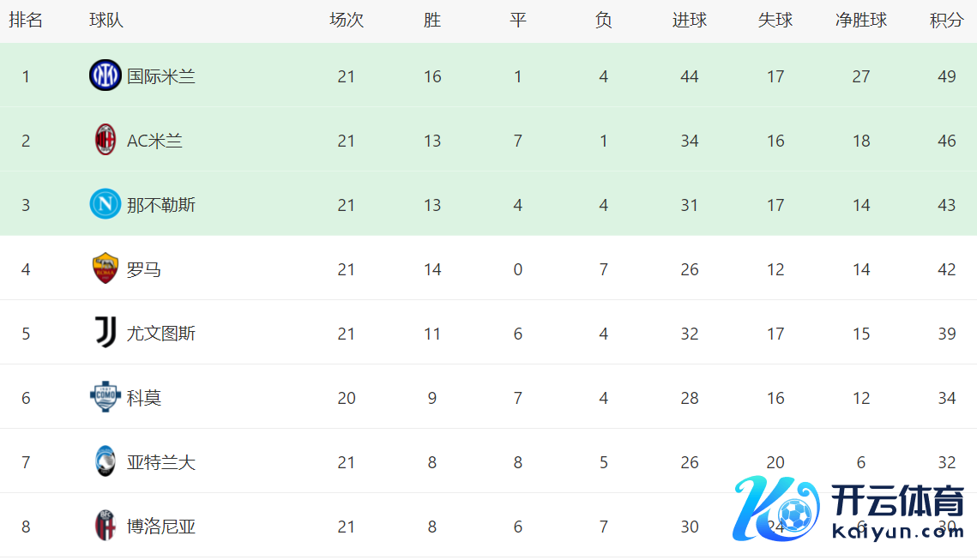Click the 进球 column header
Screen dimensions: 977x560
click(690, 21)
